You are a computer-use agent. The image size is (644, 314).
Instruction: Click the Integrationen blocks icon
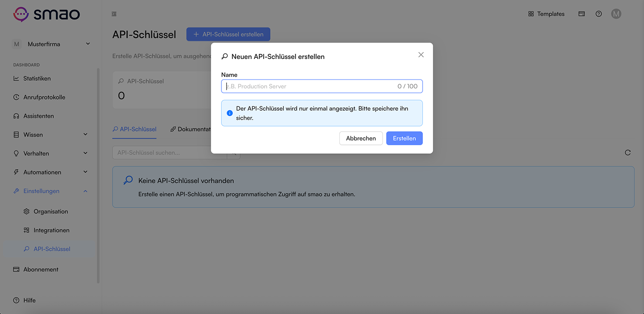[x=26, y=230]
